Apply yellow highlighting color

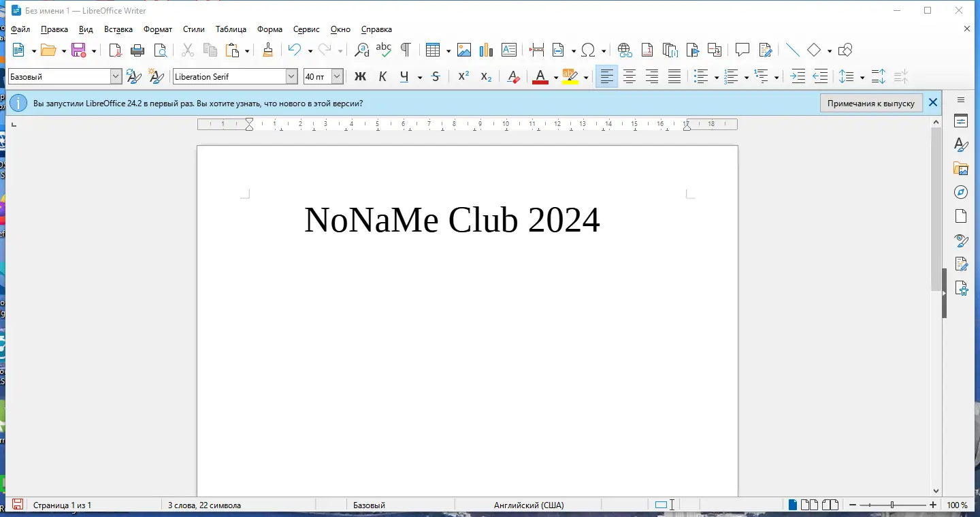coord(570,77)
